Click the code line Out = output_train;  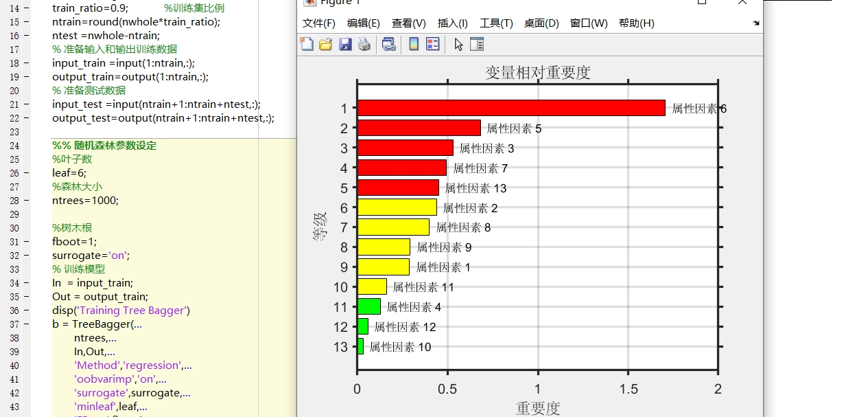pyautogui.click(x=100, y=297)
